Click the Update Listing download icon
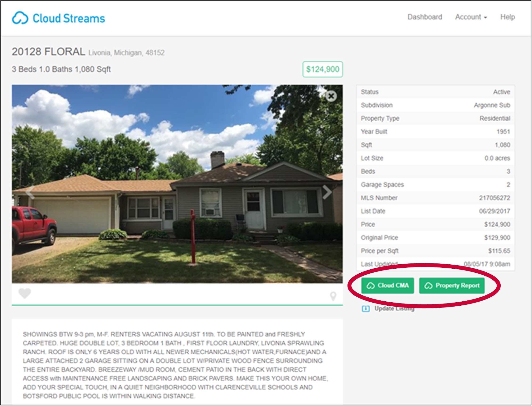The width and height of the screenshot is (532, 406). coord(365,309)
